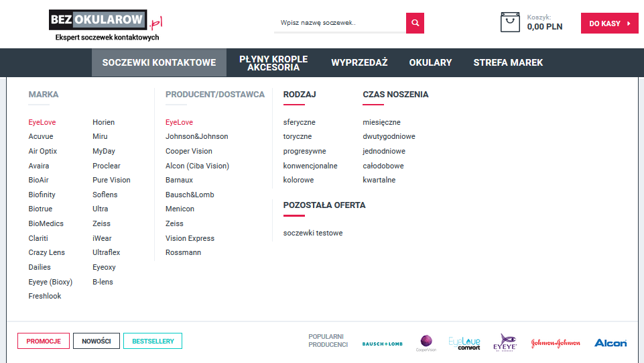Click the PROMOCJE button

coord(44,342)
